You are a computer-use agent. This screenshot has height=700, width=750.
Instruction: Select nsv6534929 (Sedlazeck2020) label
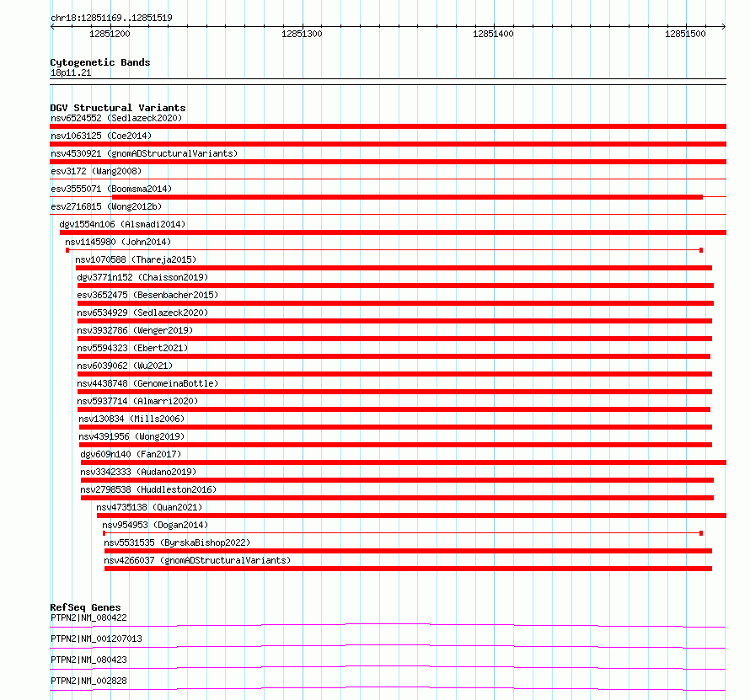(x=142, y=313)
